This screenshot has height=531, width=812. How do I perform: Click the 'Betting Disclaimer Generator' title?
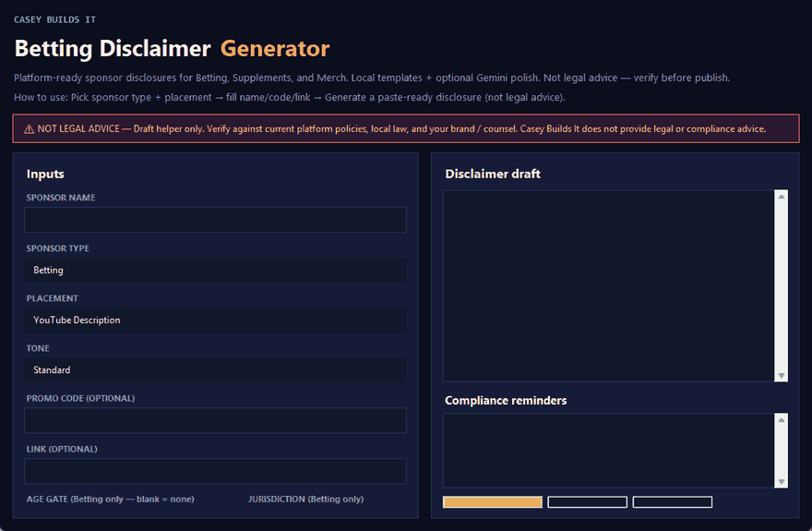[172, 48]
